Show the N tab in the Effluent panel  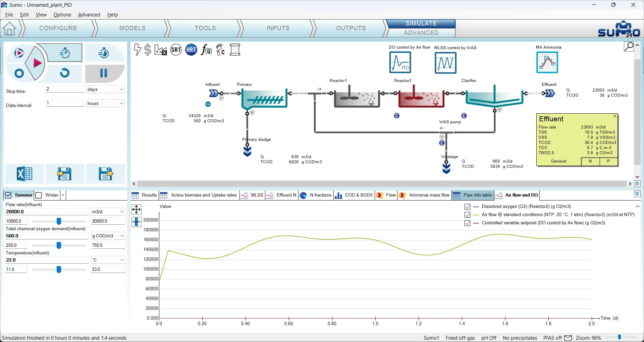590,161
